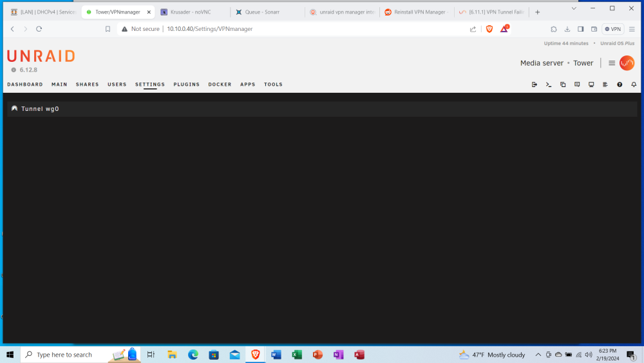Switch to Reinstall VPN Manager tab
Screen dimensions: 644x363
[417, 12]
